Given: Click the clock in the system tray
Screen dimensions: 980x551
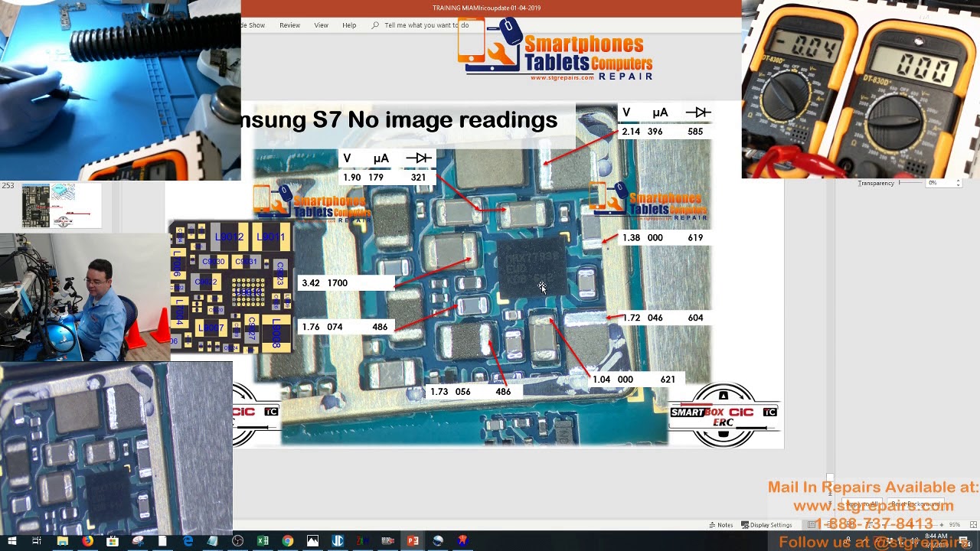Looking at the screenshot, I should click(x=936, y=541).
